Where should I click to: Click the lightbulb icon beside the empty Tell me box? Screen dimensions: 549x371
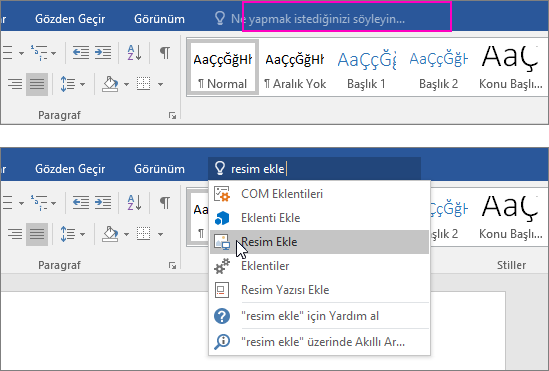(x=220, y=19)
